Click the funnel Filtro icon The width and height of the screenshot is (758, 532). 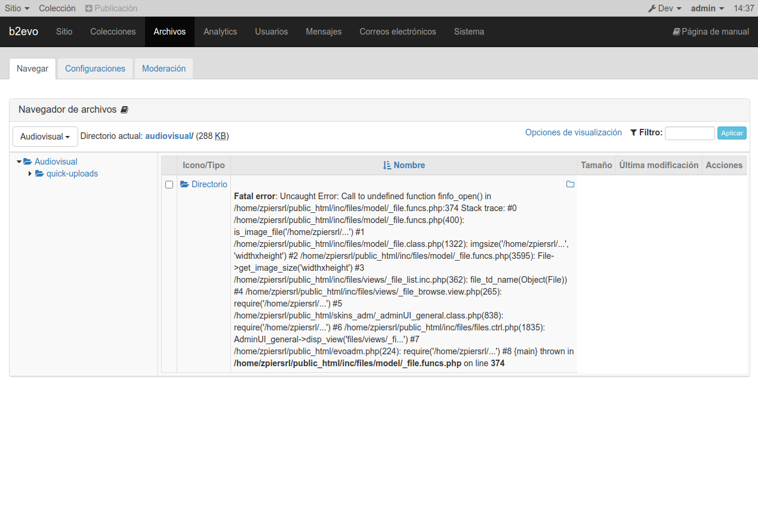click(x=633, y=132)
